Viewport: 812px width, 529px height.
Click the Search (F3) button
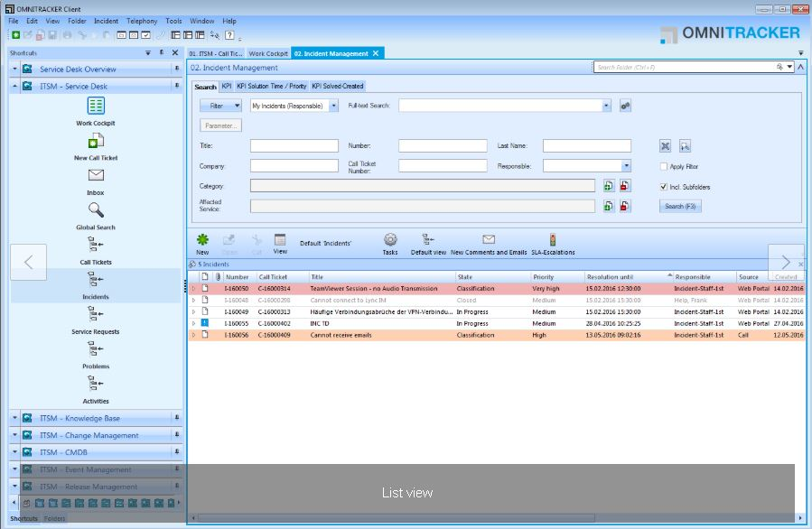[682, 206]
